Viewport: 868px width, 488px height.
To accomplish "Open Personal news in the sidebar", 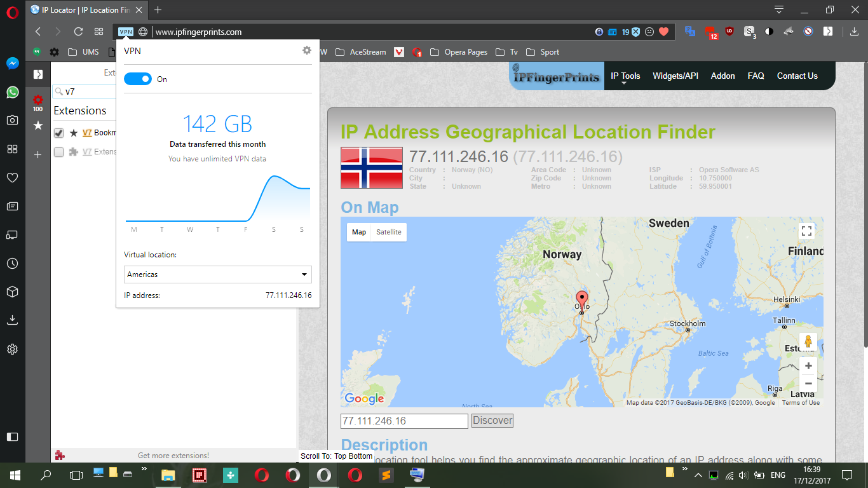I will (x=12, y=206).
